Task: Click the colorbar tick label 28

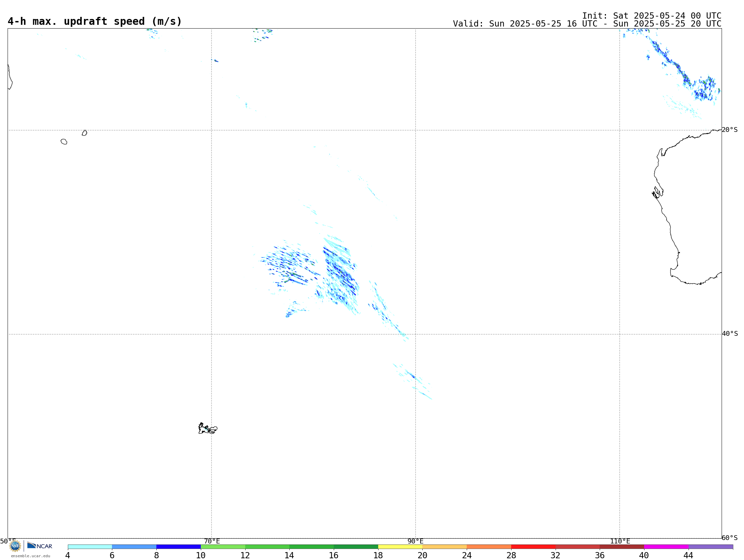Action: pyautogui.click(x=511, y=555)
